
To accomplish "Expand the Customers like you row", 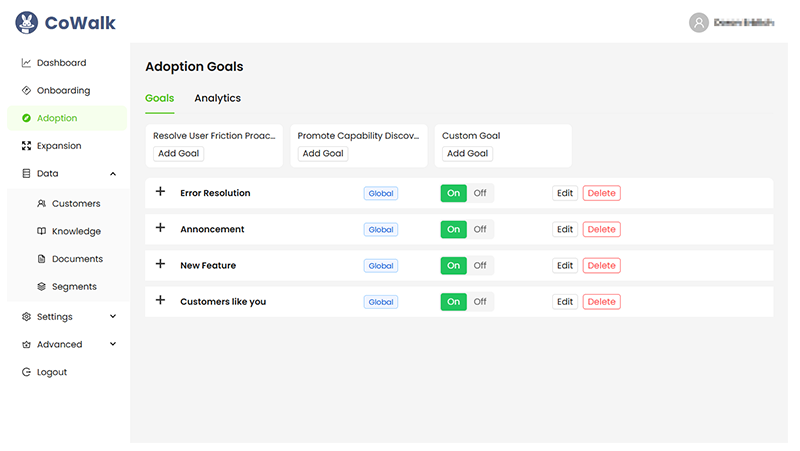I will [160, 300].
